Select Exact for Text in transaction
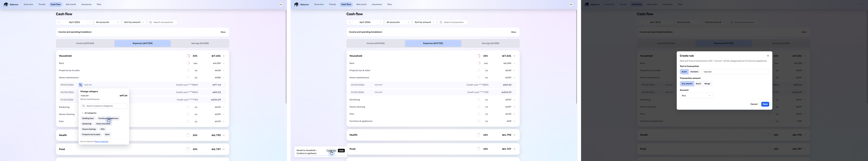This screenshot has height=161, width=868. (x=684, y=72)
